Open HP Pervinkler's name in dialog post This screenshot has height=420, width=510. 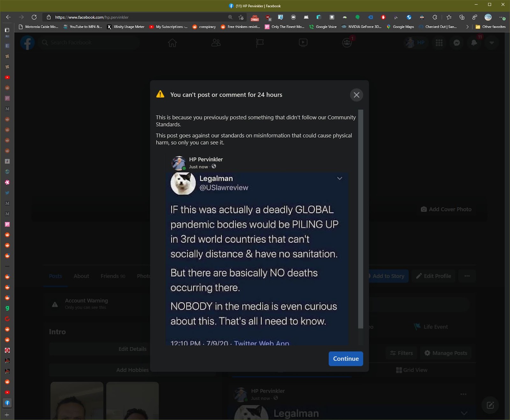click(206, 159)
